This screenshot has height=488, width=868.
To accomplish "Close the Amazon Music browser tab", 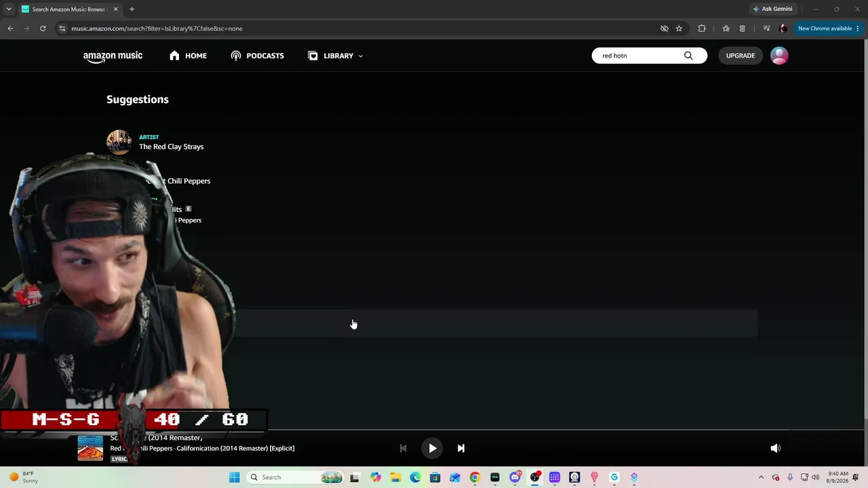I will click(115, 9).
